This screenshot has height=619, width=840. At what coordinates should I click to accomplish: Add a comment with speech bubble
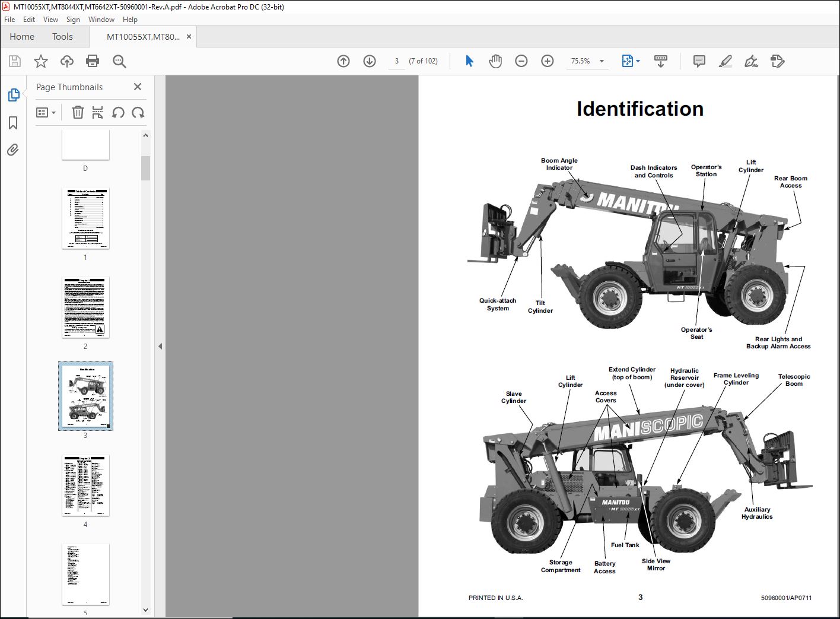[x=699, y=61]
